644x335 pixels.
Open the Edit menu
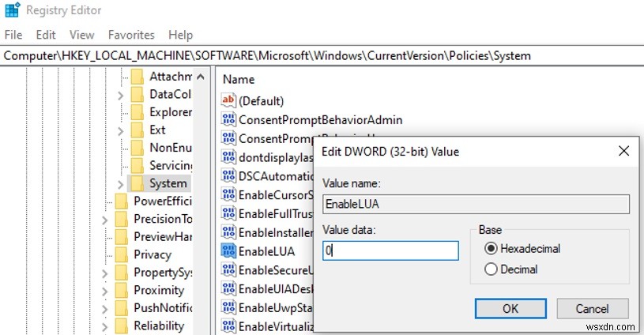point(46,35)
